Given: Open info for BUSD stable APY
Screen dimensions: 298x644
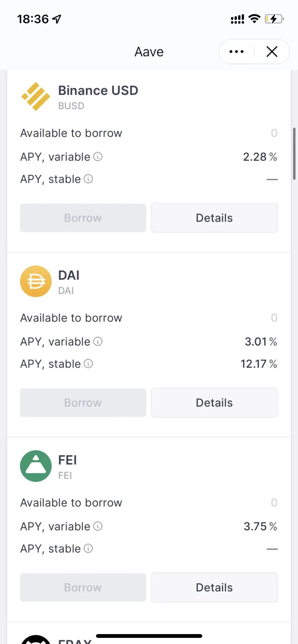Looking at the screenshot, I should click(88, 179).
